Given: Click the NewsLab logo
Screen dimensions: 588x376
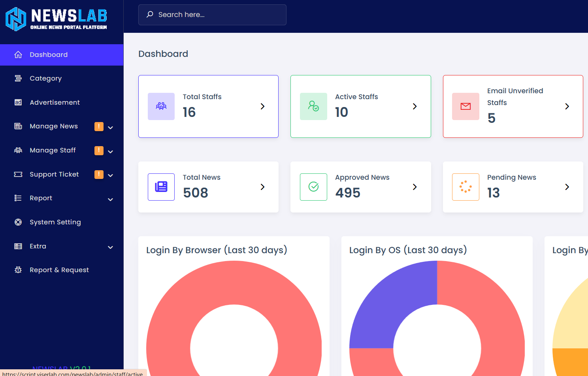Looking at the screenshot, I should coord(56,19).
